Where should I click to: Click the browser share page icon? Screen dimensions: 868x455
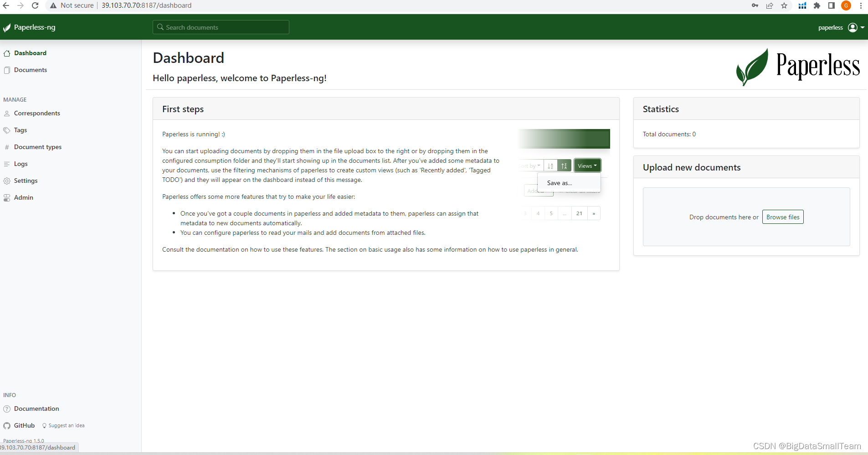coord(770,5)
